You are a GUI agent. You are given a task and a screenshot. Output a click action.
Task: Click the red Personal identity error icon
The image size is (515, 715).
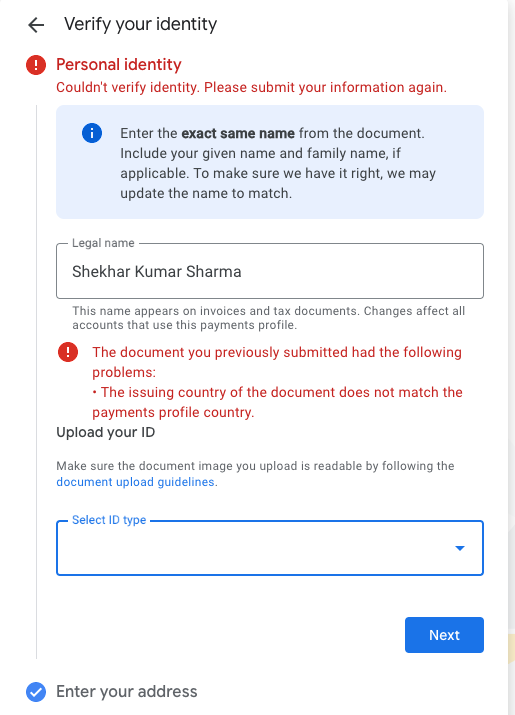coord(36,65)
